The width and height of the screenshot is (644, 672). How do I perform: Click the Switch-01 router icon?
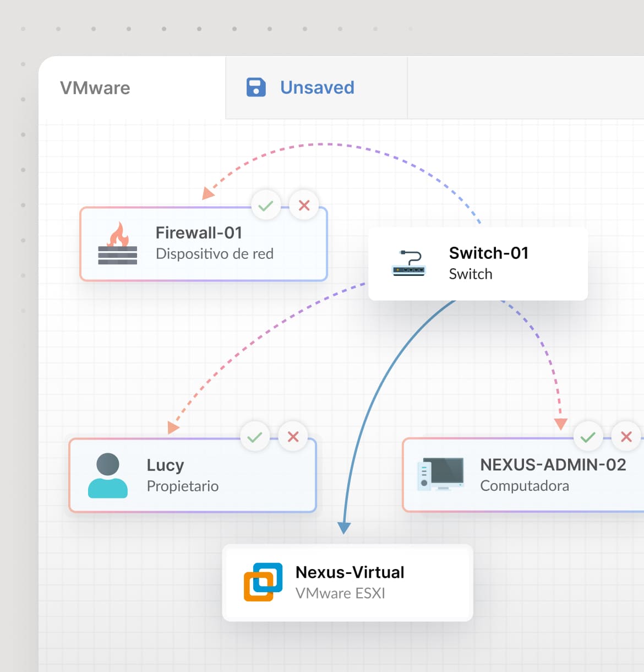point(408,263)
